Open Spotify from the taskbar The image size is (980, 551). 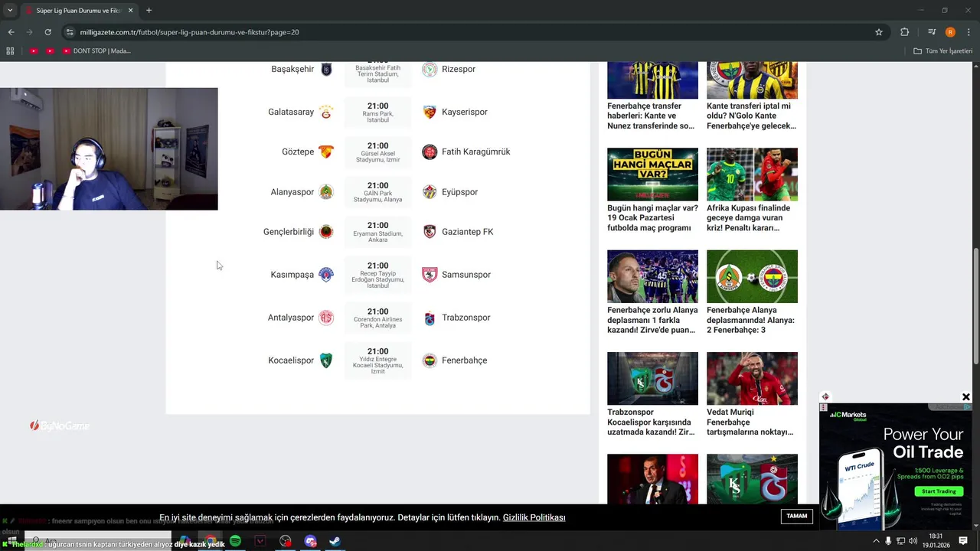[235, 541]
